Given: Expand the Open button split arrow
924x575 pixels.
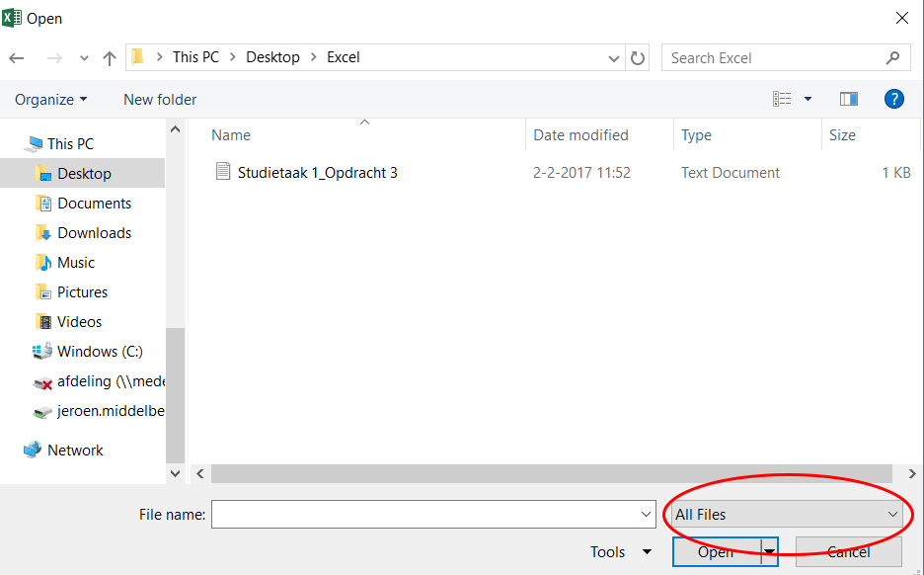Looking at the screenshot, I should [x=769, y=552].
